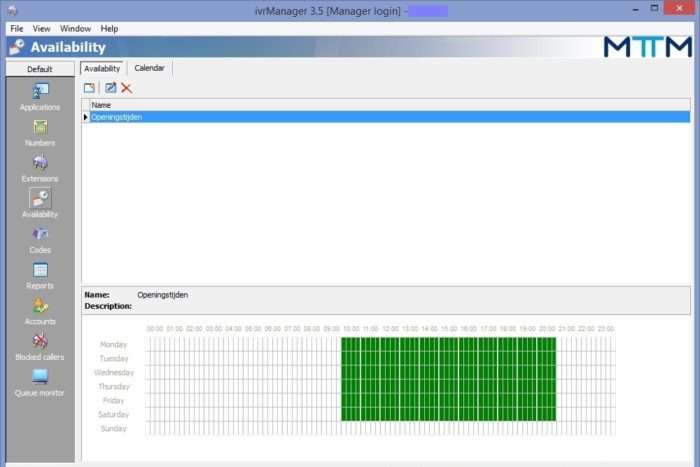This screenshot has height=467, width=700.
Task: Open the View menu
Action: click(x=41, y=29)
